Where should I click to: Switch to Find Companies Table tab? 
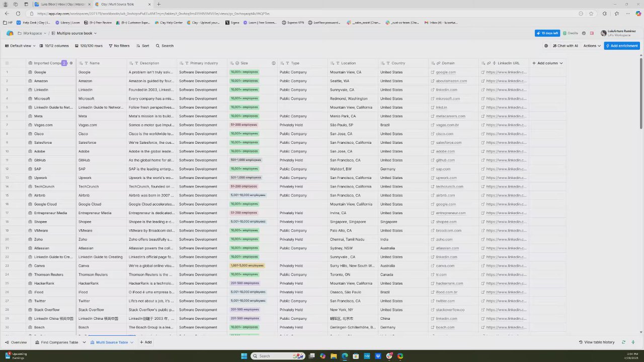57,342
